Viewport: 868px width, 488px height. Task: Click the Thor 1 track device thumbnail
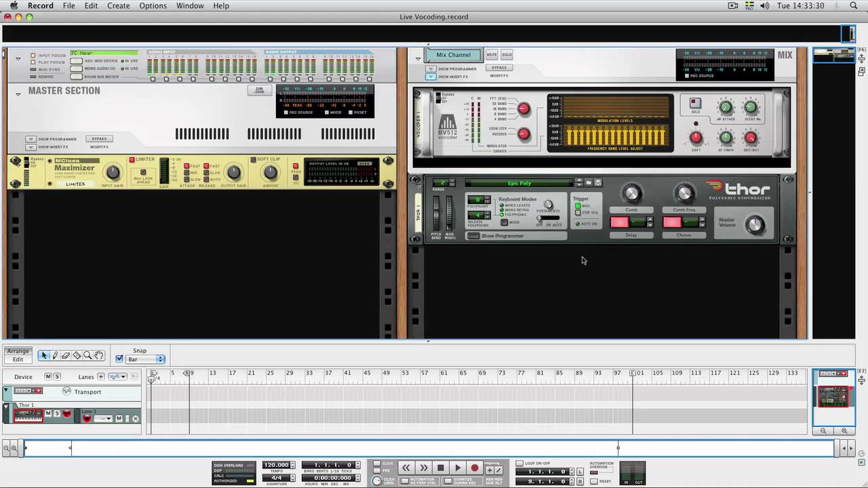(28, 415)
